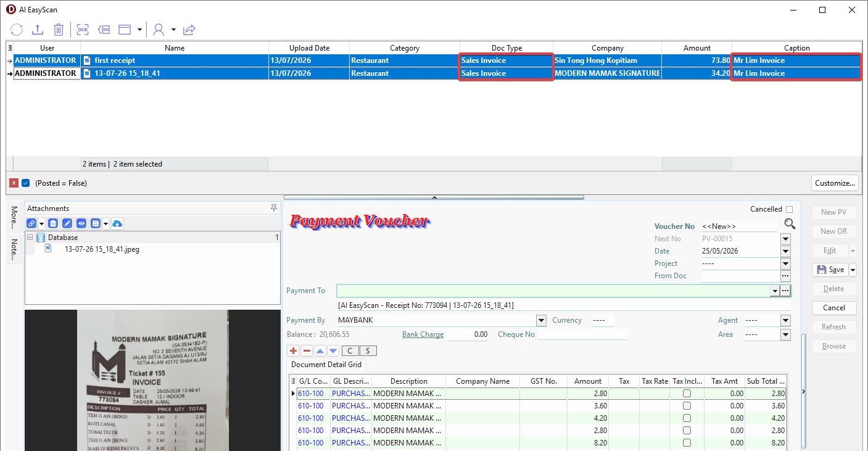Check Tax Inclusive for the 3.60 row
This screenshot has height=451, width=868.
pos(687,406)
